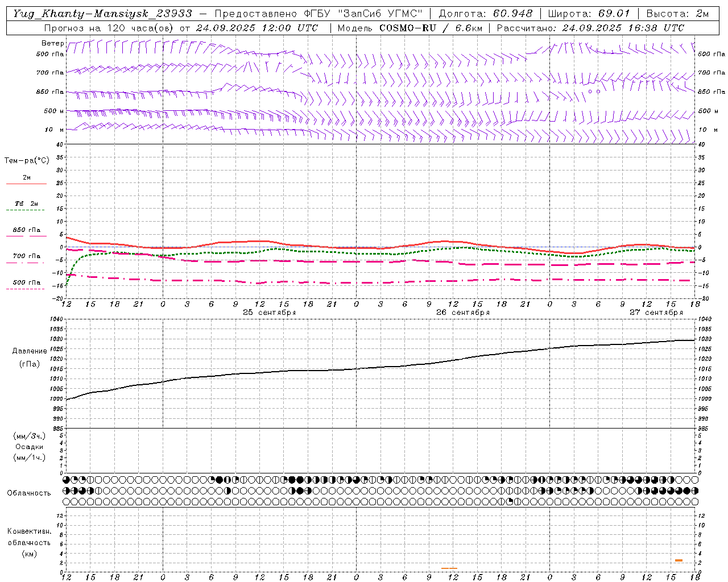The image size is (728, 582).
Task: Click the Высота: 2м header field
Action: coord(677,14)
